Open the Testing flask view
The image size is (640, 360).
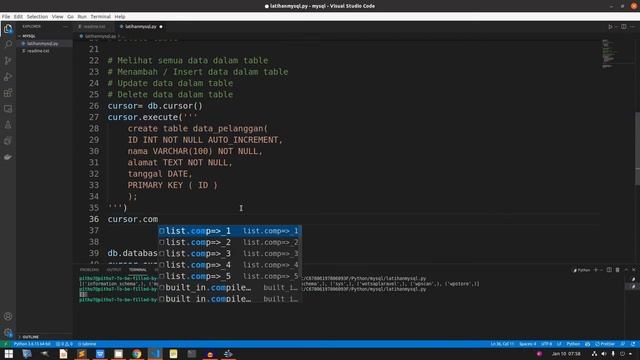[x=8, y=125]
